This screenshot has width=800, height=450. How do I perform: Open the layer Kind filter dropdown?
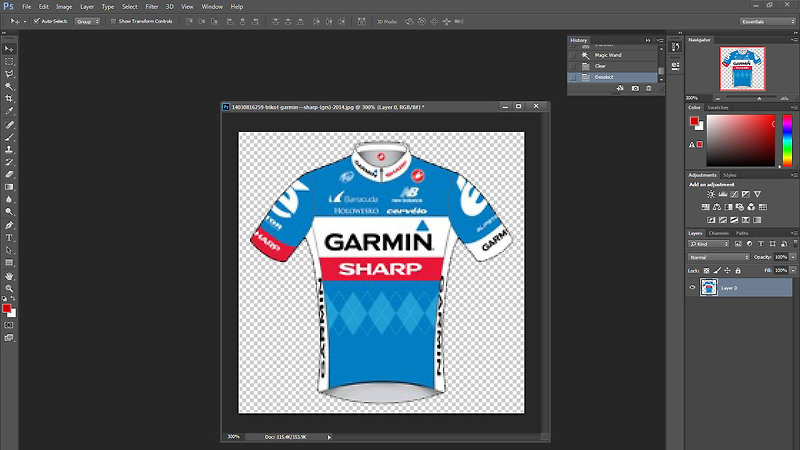tap(709, 244)
